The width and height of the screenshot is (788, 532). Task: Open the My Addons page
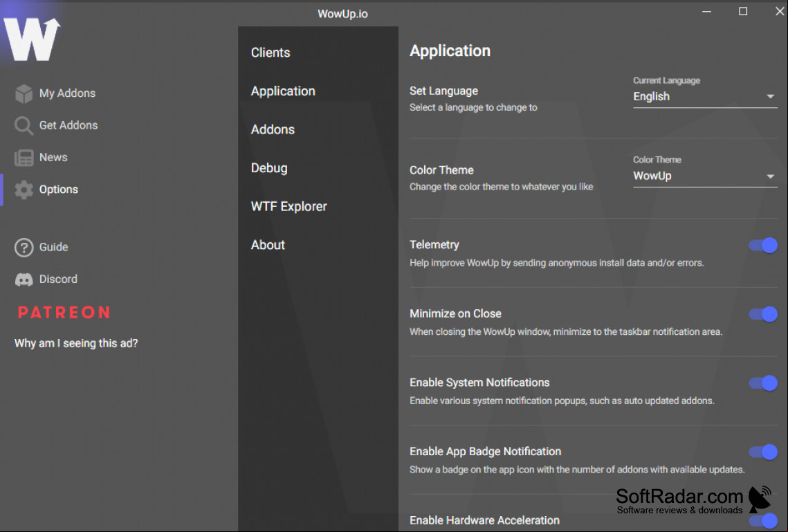coord(67,93)
